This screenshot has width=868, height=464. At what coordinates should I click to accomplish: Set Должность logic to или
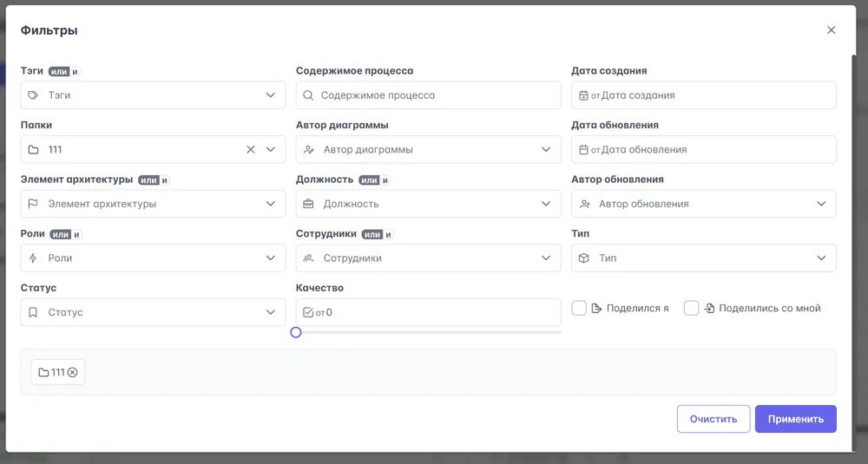[369, 180]
